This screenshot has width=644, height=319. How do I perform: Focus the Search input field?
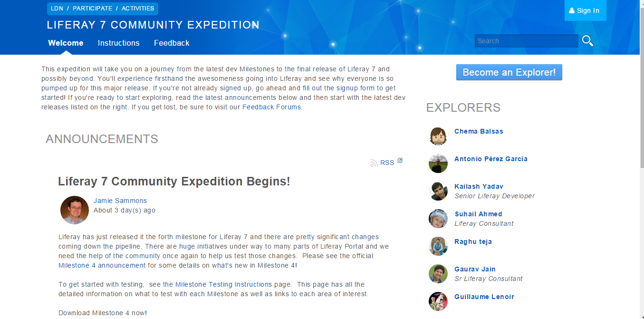point(526,41)
